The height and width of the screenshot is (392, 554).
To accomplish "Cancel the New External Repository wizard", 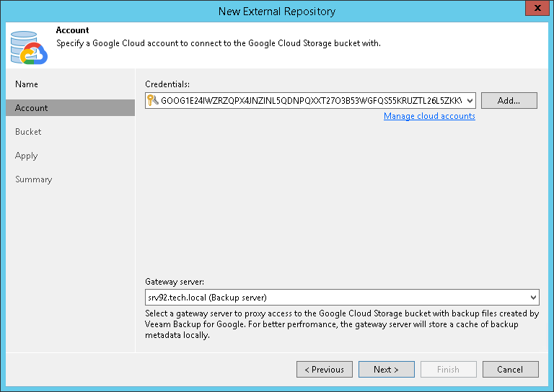I will [510, 370].
